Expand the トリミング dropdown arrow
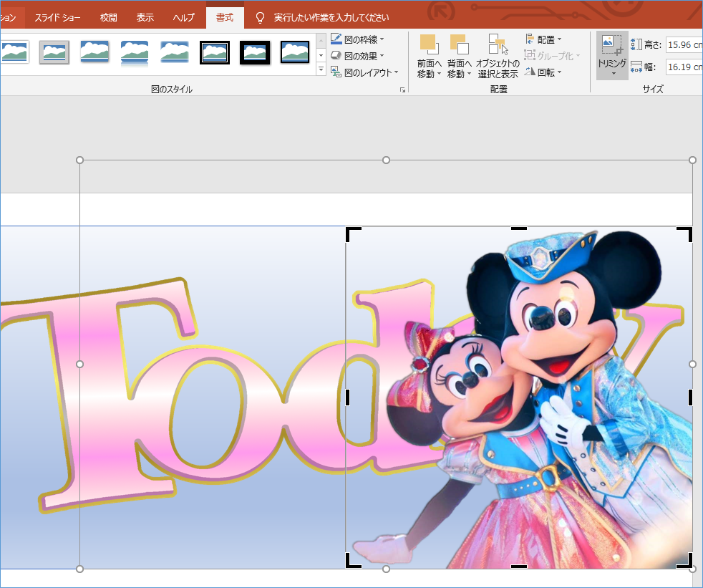This screenshot has width=703, height=588. (x=614, y=74)
